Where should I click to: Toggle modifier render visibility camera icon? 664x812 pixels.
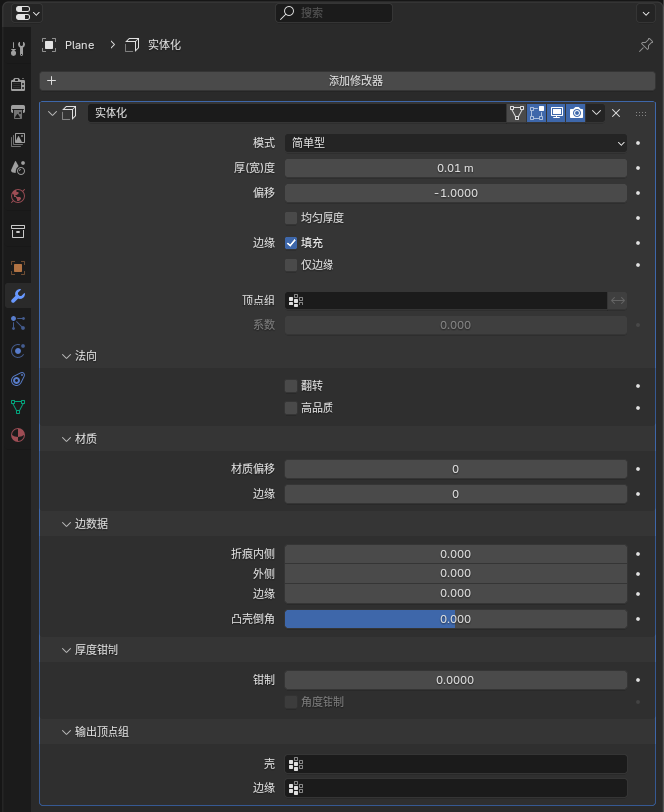point(576,113)
